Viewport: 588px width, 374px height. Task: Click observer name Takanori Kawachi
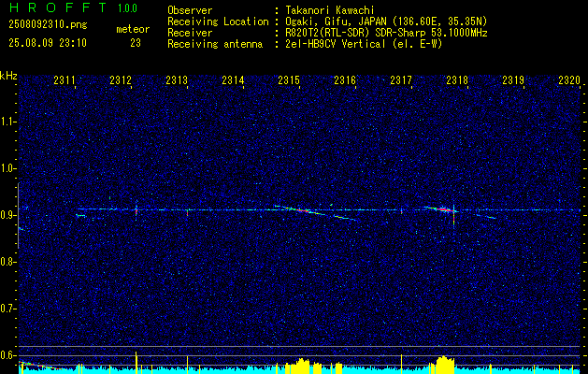point(328,10)
